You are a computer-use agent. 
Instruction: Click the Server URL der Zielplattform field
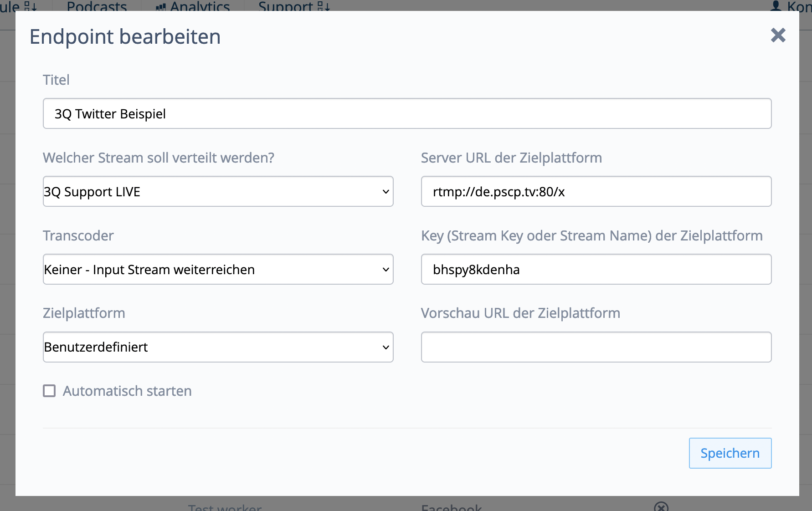(x=596, y=191)
